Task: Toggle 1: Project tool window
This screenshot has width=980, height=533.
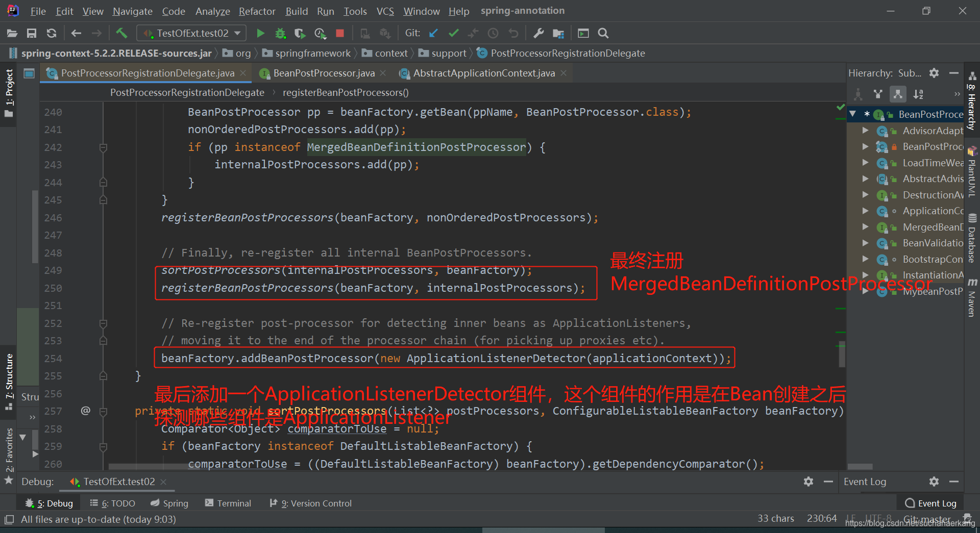Action: (x=9, y=93)
